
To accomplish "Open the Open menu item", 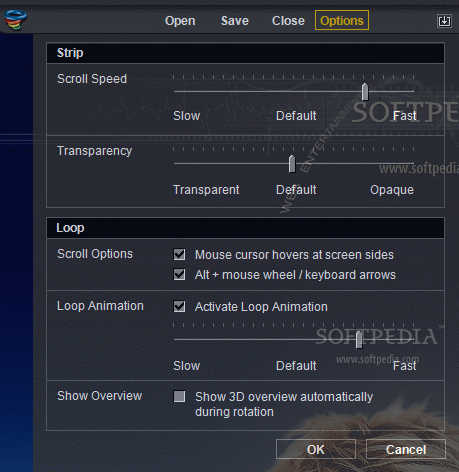I will [180, 21].
